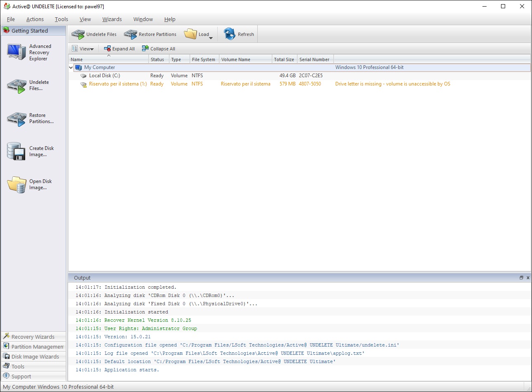Minimize the Active@ UNDELETE window
The height and width of the screenshot is (392, 532).
click(484, 6)
